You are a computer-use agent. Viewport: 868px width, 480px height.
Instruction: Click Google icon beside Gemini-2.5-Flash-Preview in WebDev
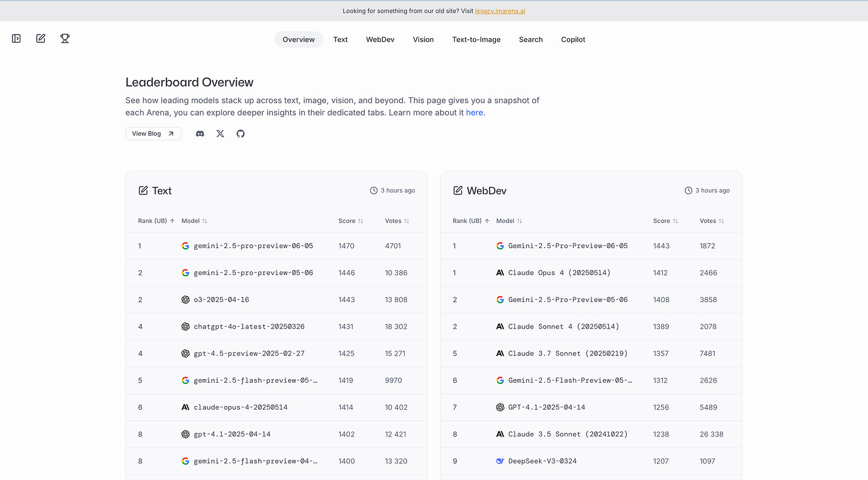coord(500,380)
